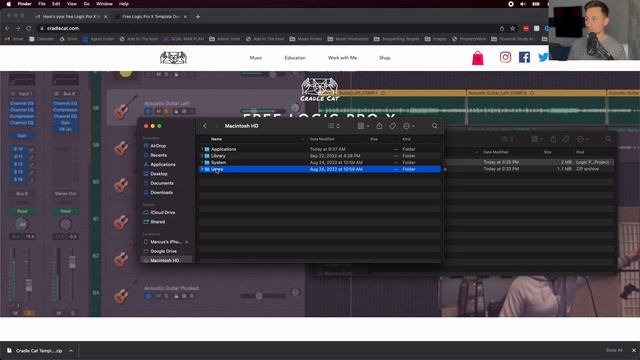The height and width of the screenshot is (360, 640).
Task: Open the red shopping bag cart icon
Action: [478, 58]
